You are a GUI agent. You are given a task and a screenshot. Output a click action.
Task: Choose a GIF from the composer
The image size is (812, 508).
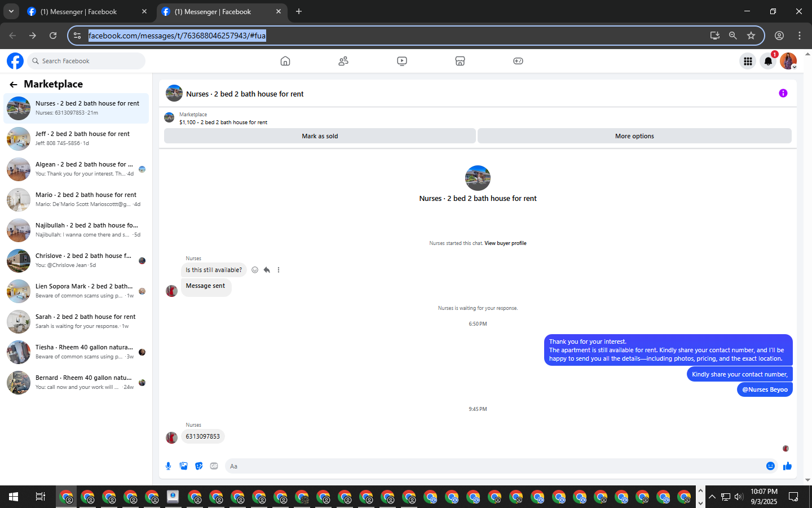[214, 466]
